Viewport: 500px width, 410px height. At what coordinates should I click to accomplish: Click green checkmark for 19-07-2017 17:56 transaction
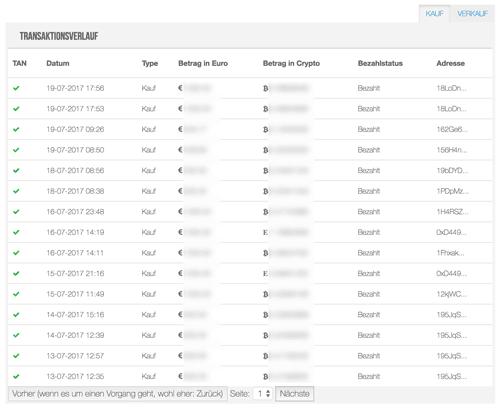16,88
